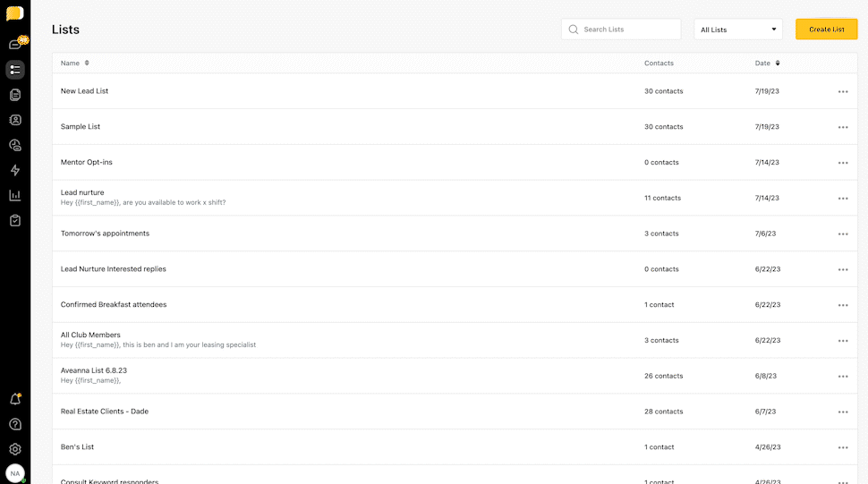Open the more options for Ben's List
Image resolution: width=868 pixels, height=484 pixels.
pos(843,447)
